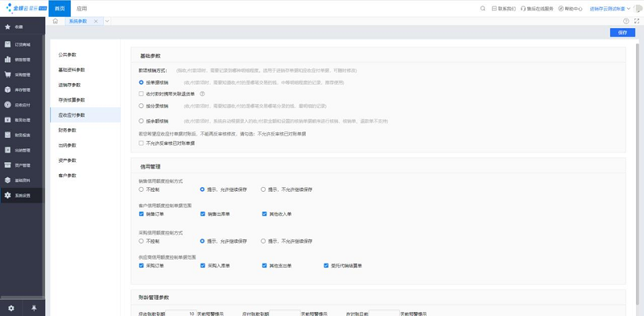Select 按余额核销 radio option

[x=142, y=121]
